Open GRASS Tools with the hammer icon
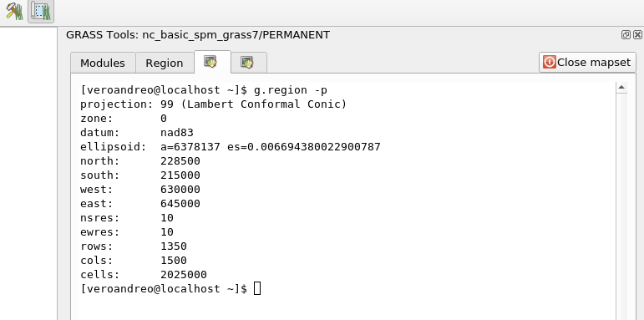This screenshot has width=644, height=320. pos(14,11)
